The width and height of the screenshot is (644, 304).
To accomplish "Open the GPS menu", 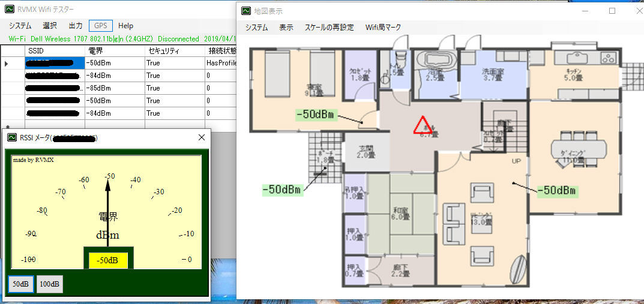I will 100,26.
